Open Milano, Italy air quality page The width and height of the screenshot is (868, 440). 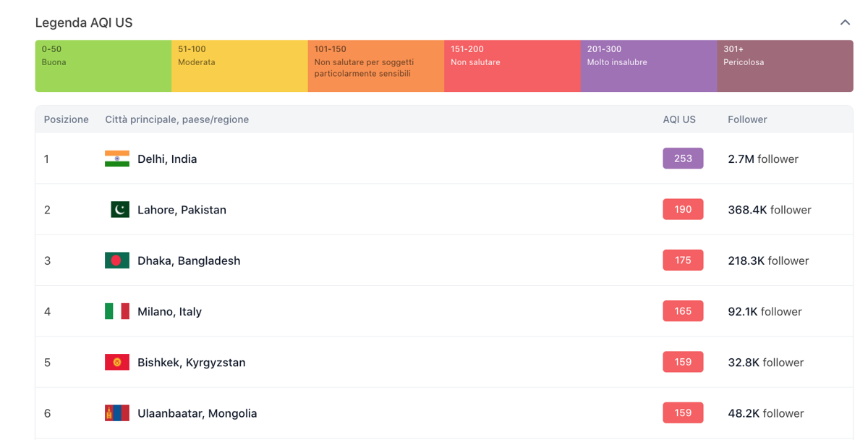point(169,311)
